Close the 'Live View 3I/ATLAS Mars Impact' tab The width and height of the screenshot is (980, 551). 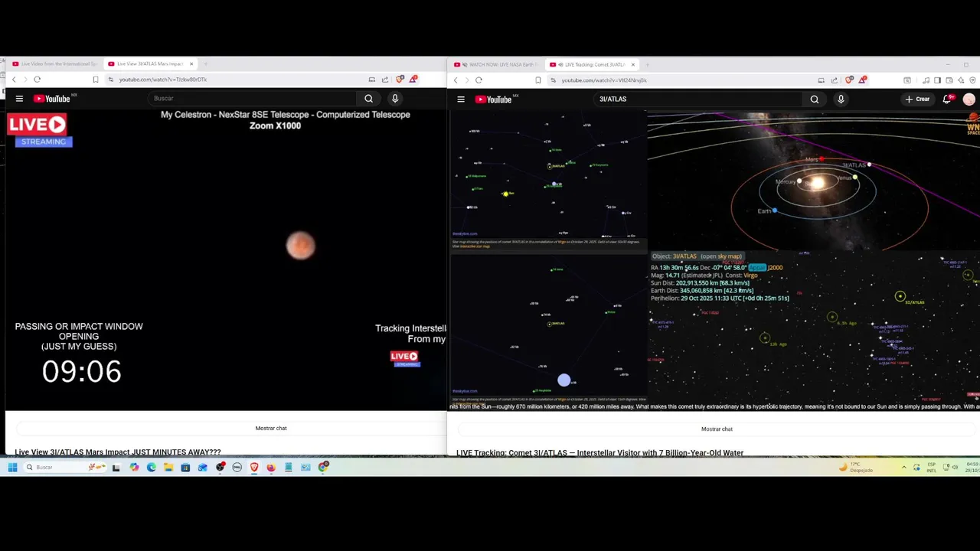pos(191,64)
